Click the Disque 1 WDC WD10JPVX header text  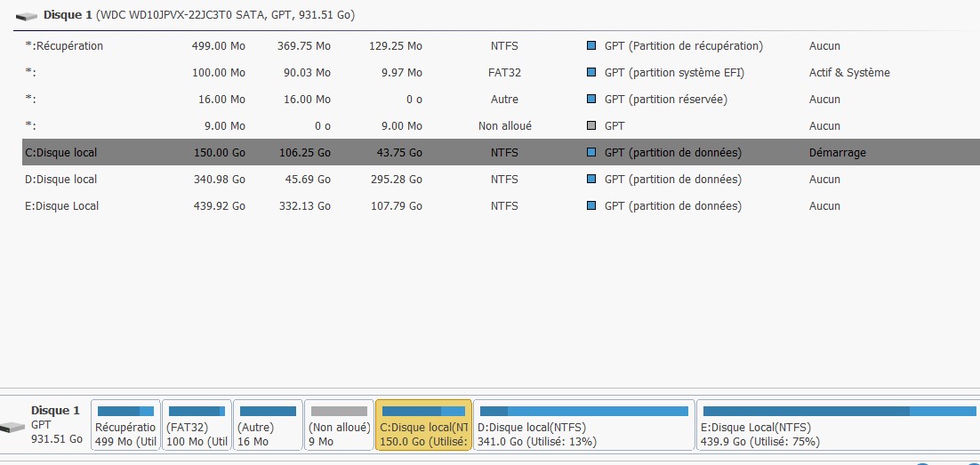coord(198,15)
